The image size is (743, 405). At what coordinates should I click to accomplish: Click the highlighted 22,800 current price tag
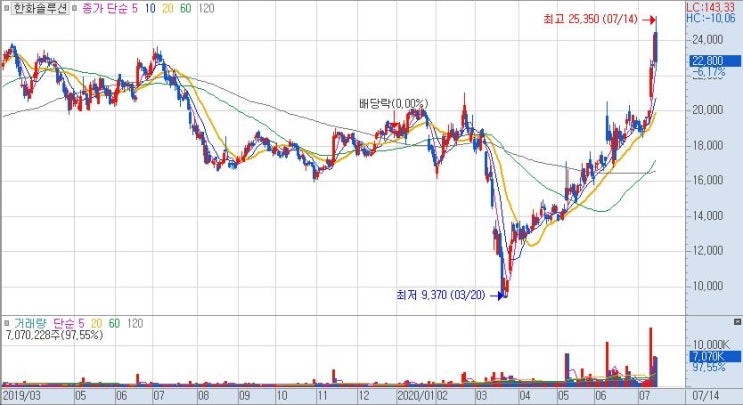tap(714, 61)
